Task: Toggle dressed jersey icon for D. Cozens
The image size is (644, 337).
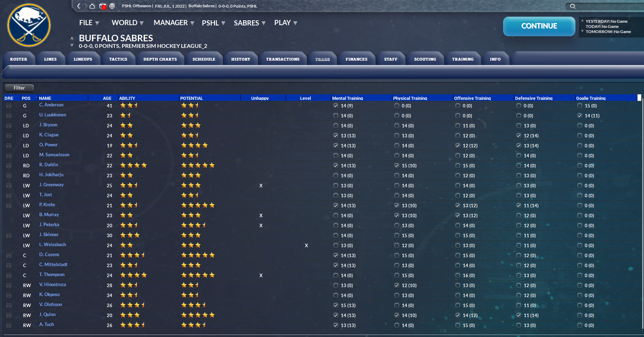Action: coord(9,255)
